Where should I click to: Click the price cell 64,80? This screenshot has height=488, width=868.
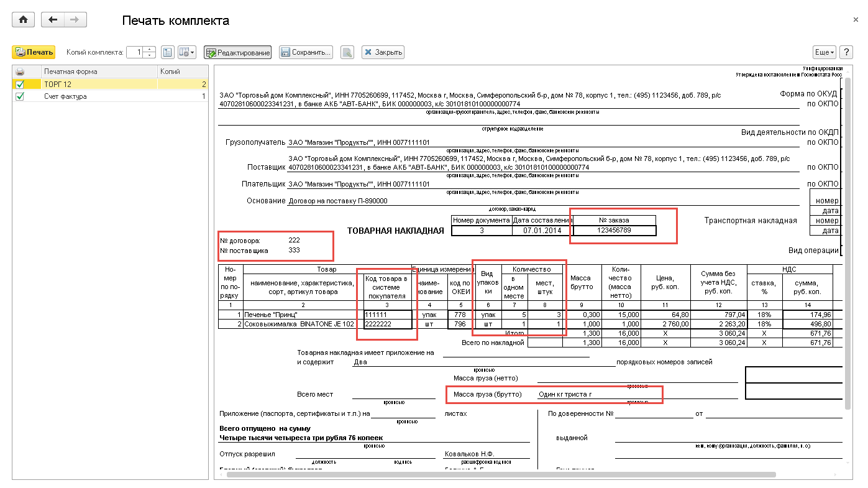666,315
